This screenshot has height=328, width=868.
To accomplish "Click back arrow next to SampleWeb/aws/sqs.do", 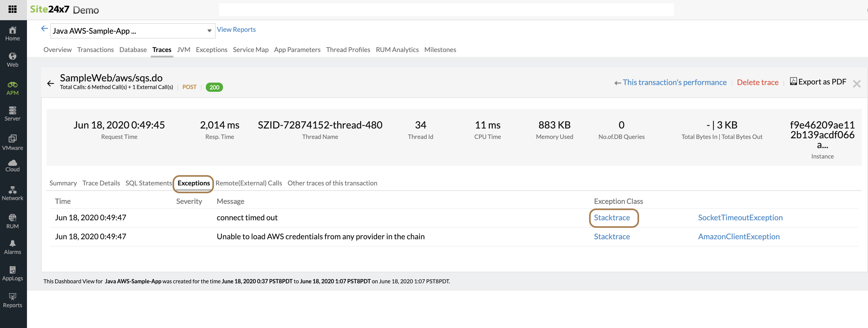I will point(51,83).
